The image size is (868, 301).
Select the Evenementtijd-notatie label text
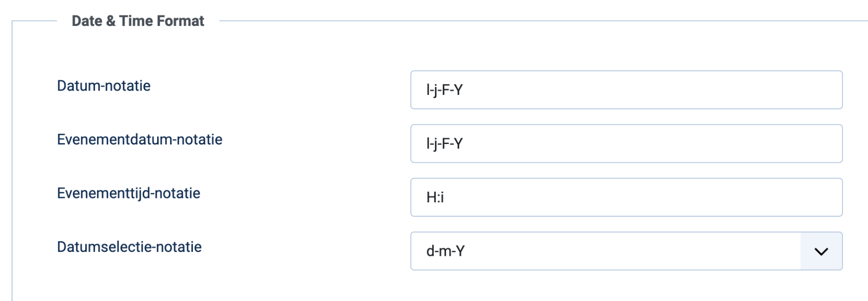[x=128, y=193]
